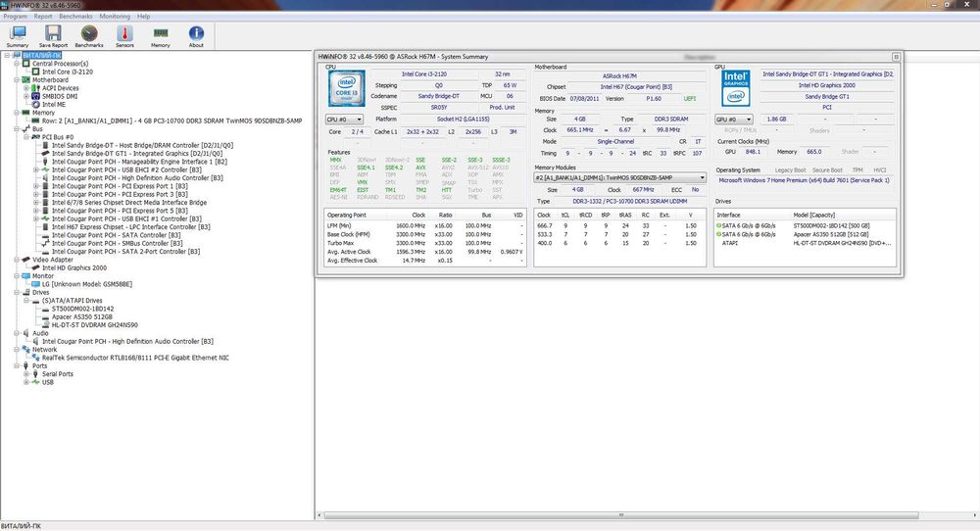The height and width of the screenshot is (531, 980).
Task: Select RealTek Gigabit Ethernet NIC item
Action: (135, 358)
